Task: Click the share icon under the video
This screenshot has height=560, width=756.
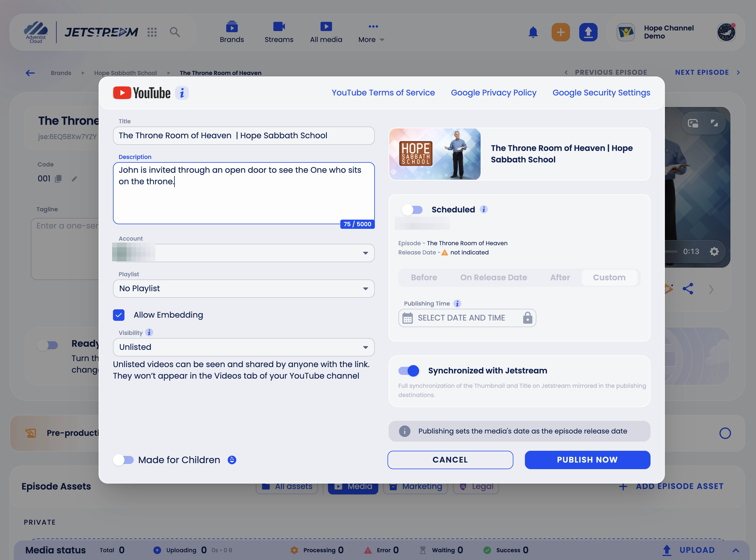Action: click(x=688, y=289)
